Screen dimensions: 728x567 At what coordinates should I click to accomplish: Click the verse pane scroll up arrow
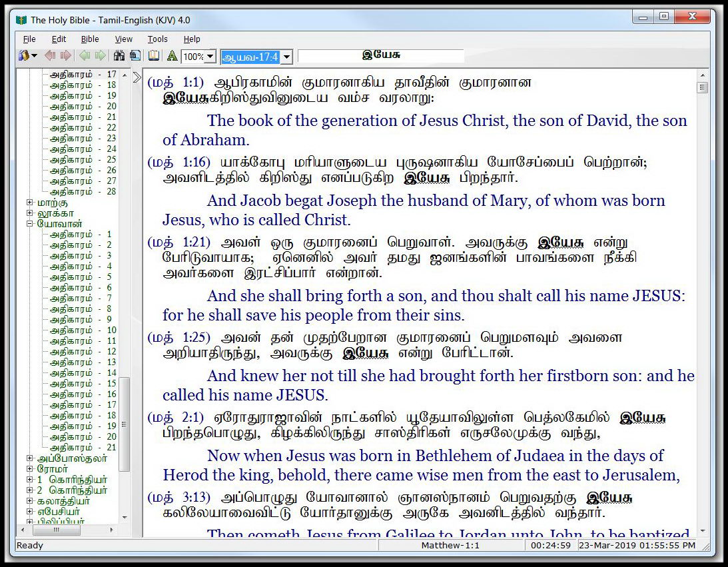[x=703, y=75]
